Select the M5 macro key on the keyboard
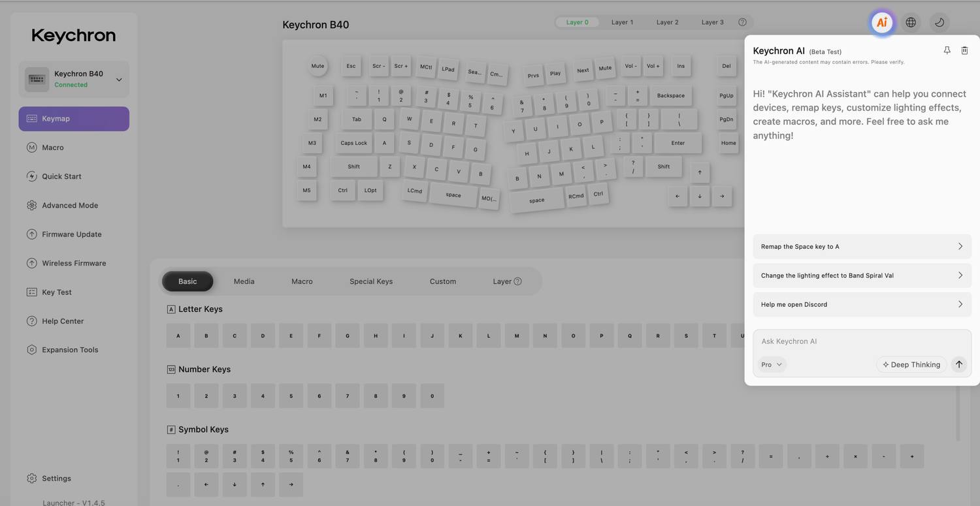 click(x=306, y=190)
